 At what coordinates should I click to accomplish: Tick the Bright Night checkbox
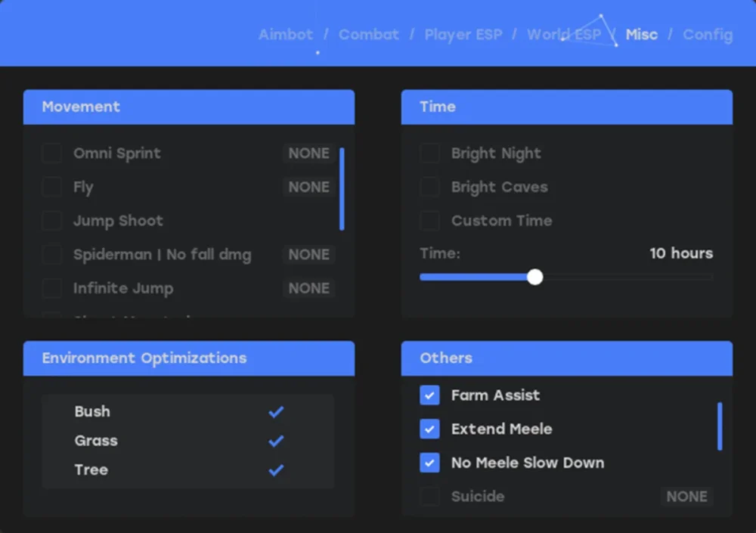click(429, 153)
